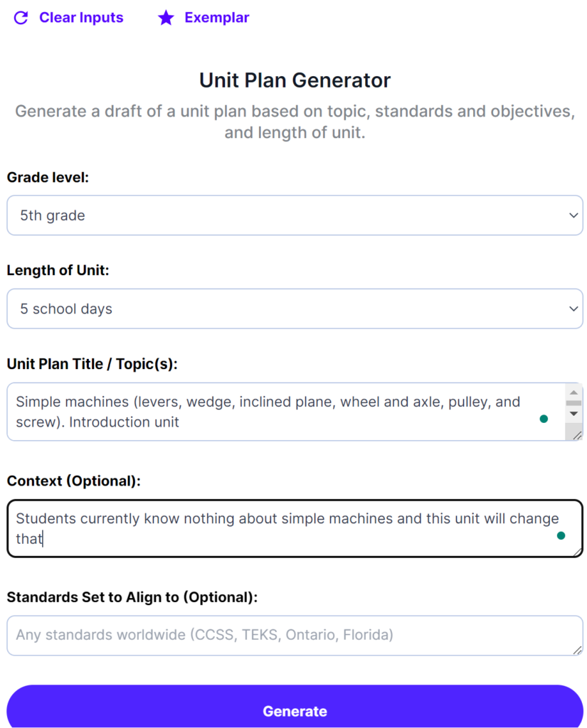
Task: Open the Length of Unit dropdown
Action: (285, 309)
